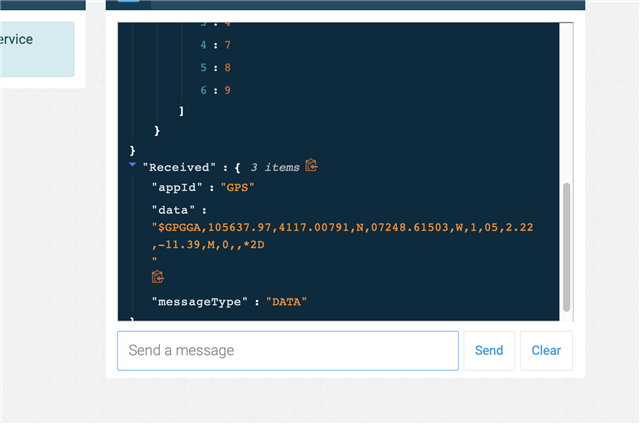Click the "messageType" key label
This screenshot has width=640, height=424.
(200, 302)
